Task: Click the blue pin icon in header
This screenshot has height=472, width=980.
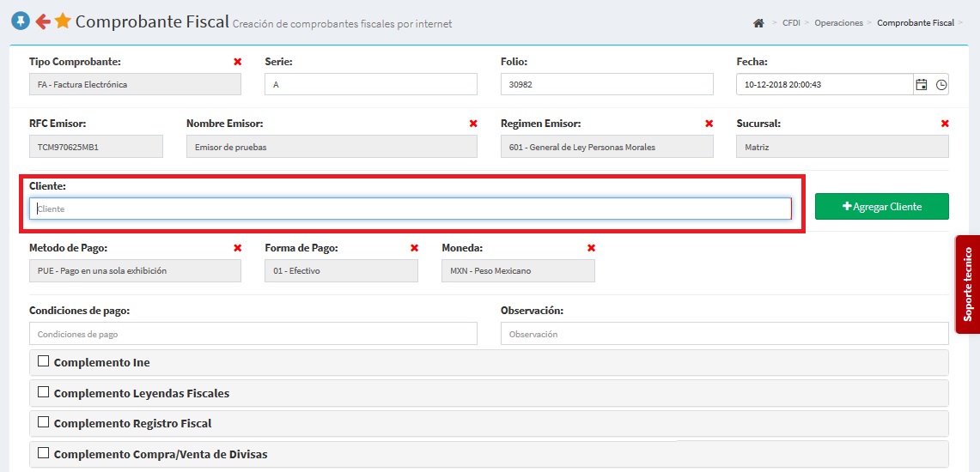Action: [21, 21]
